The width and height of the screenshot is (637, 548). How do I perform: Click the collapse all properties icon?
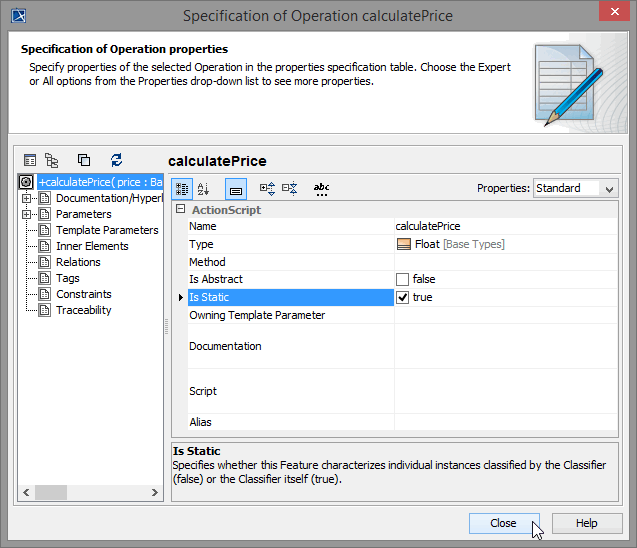[289, 188]
